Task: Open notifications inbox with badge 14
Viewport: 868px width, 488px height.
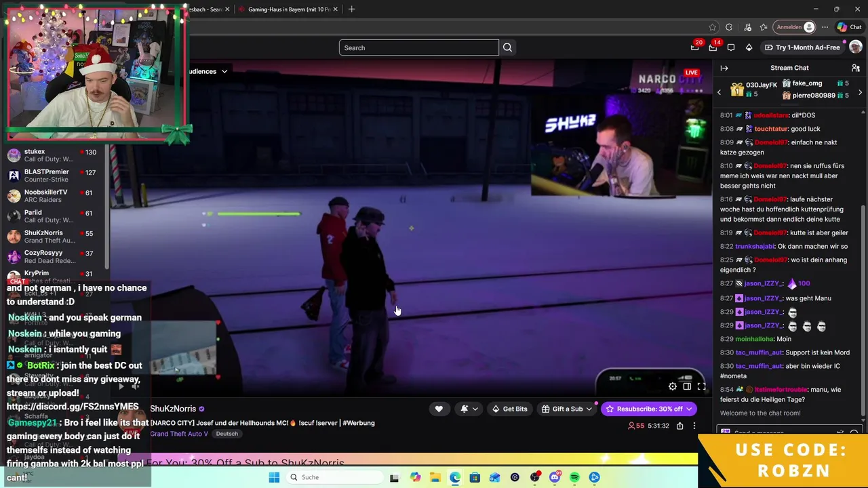Action: (713, 47)
